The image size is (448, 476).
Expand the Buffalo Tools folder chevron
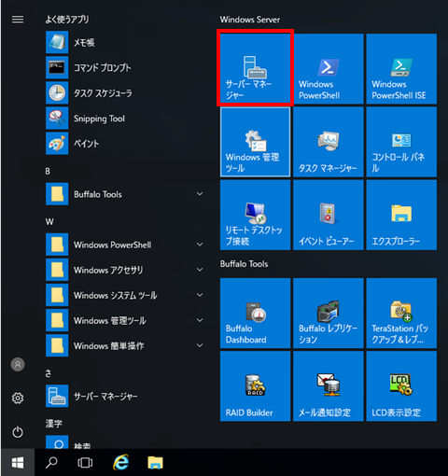(200, 194)
